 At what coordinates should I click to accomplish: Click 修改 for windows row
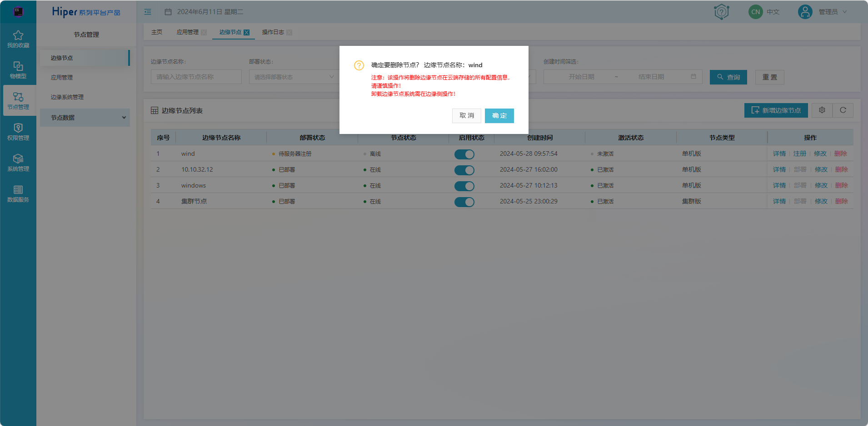[821, 186]
